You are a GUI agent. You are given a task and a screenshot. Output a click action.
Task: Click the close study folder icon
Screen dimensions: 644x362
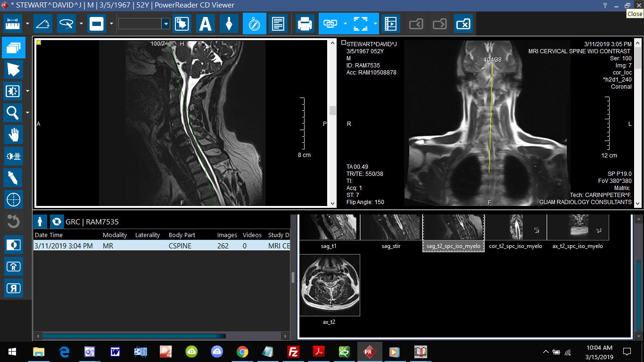[x=463, y=24]
